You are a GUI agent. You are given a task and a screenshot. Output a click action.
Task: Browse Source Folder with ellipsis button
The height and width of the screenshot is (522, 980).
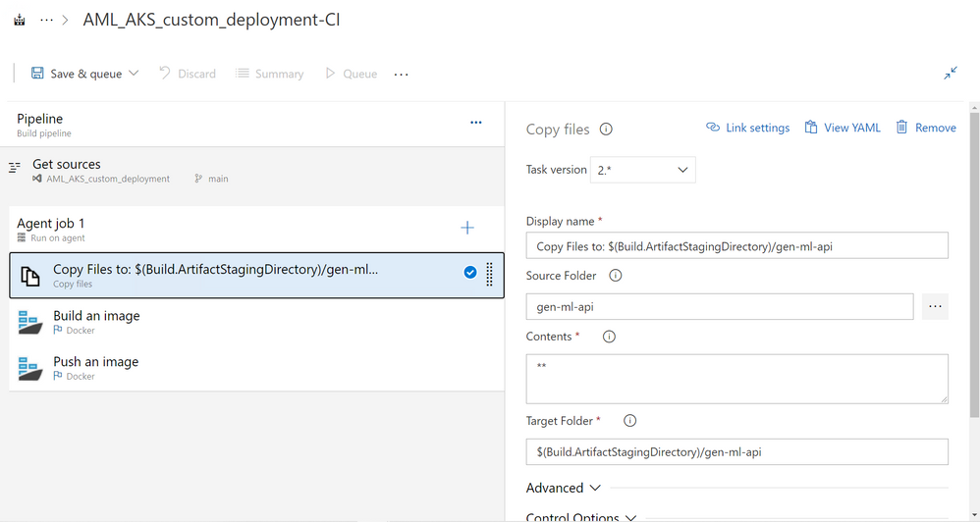935,306
